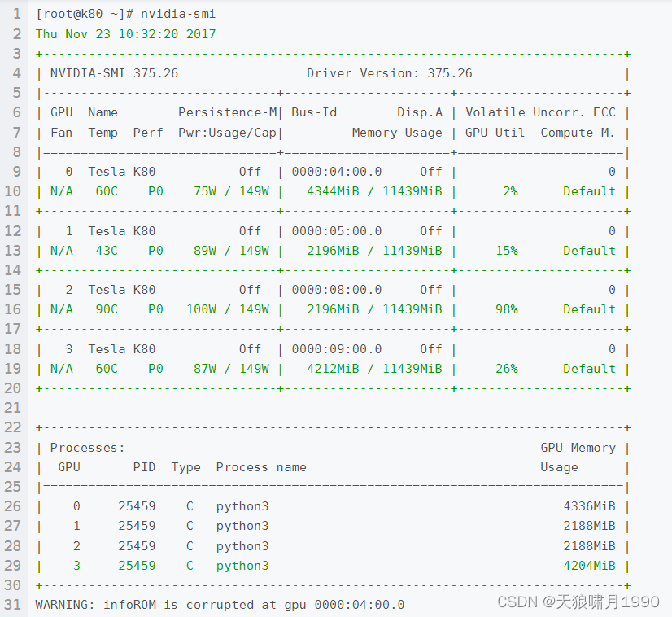
Task: Click line number 31 in gutter
Action: (12, 605)
